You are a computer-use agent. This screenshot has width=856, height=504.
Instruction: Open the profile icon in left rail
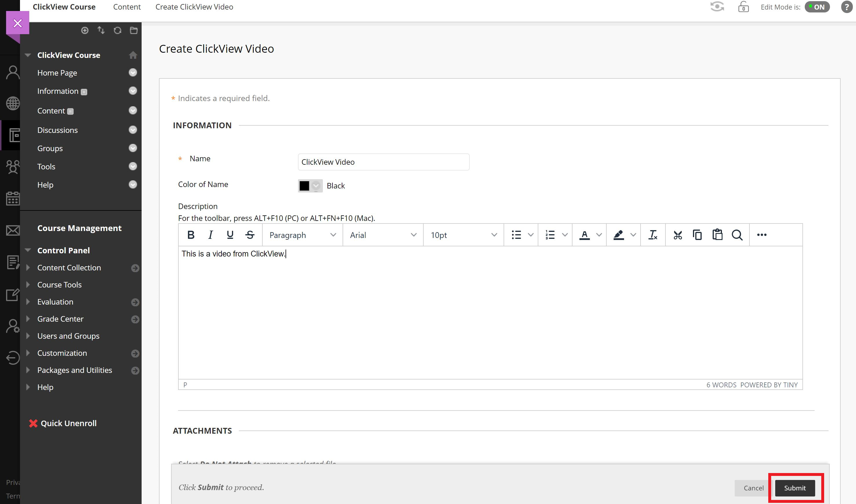pyautogui.click(x=13, y=72)
